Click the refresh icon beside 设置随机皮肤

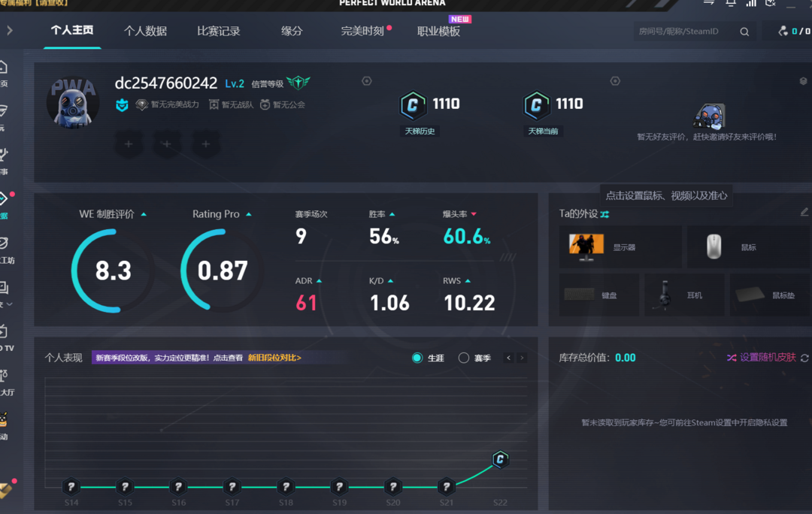point(804,358)
